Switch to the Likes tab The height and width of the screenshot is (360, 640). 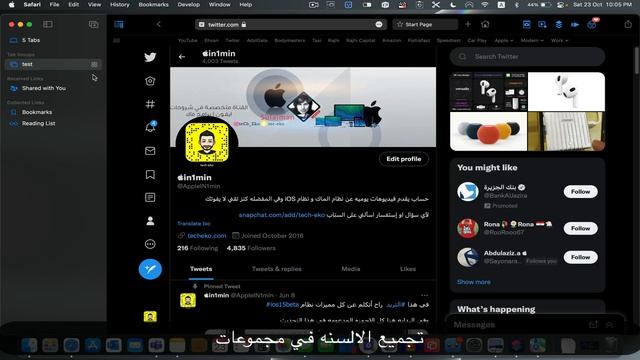click(x=408, y=269)
